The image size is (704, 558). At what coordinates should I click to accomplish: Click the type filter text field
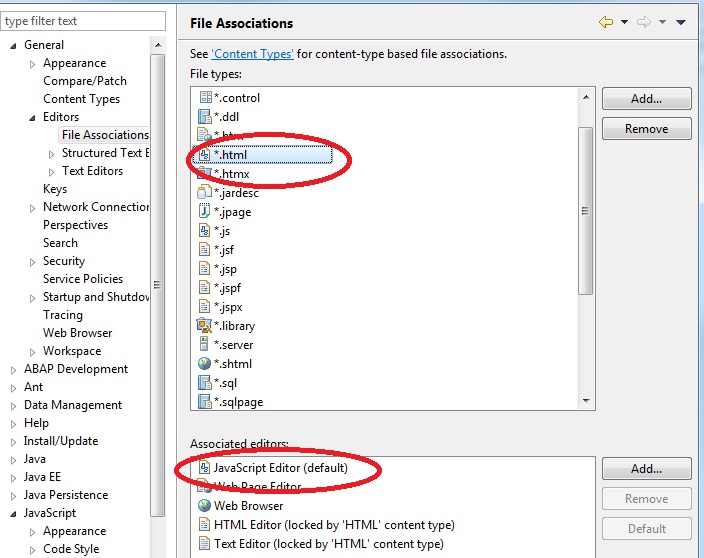[x=83, y=21]
